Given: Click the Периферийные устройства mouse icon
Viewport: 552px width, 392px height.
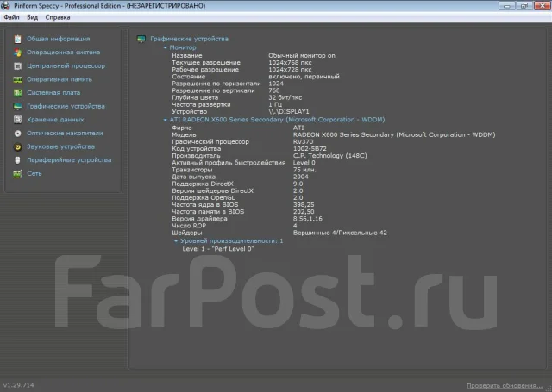Looking at the screenshot, I should [x=17, y=160].
